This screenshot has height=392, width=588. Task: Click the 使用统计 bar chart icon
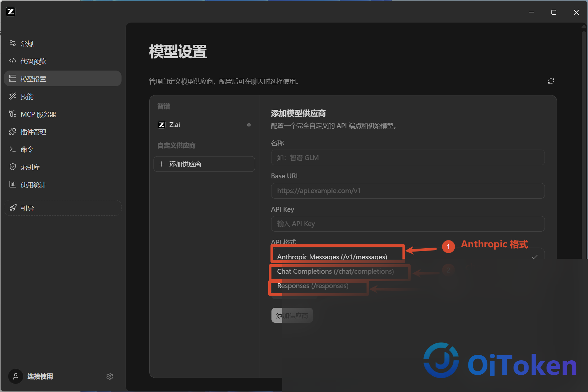(13, 185)
